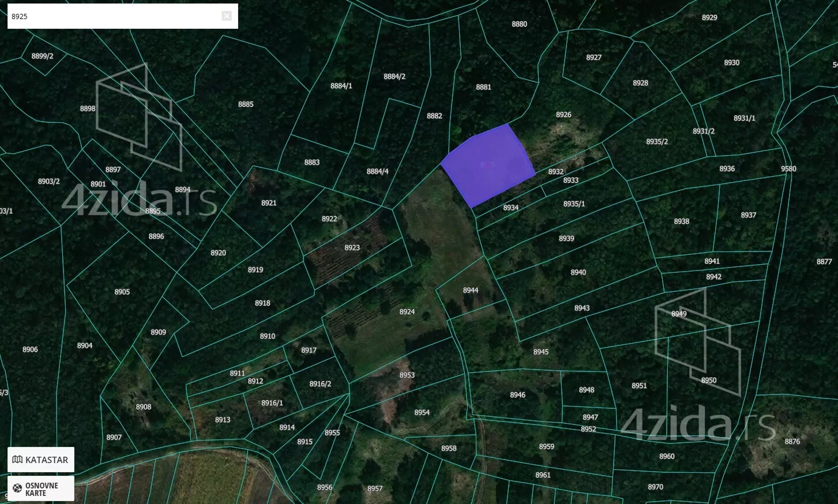The width and height of the screenshot is (838, 504).
Task: Click the globe icon on the OSNOVNE KARTE button
Action: (x=17, y=488)
